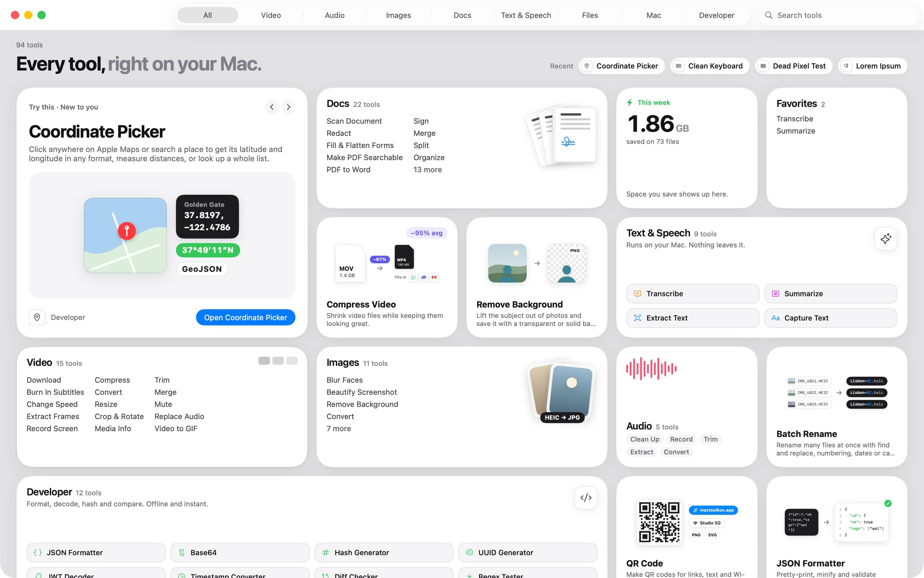
Task: Open the Text & Speech tab
Action: (x=526, y=15)
